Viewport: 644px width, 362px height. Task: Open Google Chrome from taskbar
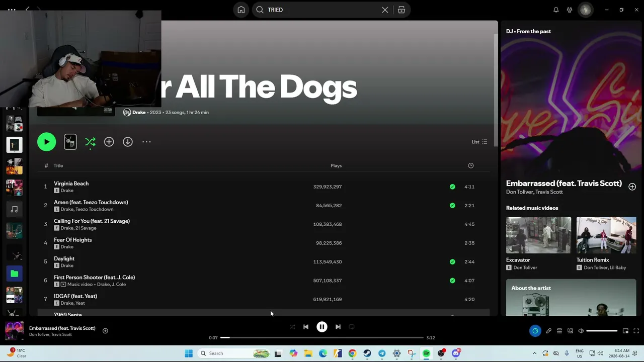pyautogui.click(x=352, y=353)
